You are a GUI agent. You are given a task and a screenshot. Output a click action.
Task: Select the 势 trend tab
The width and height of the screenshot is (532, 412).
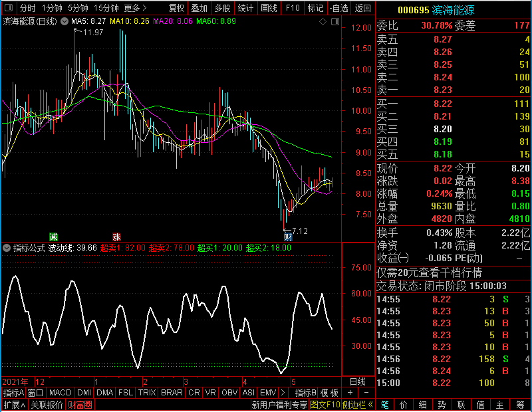(x=442, y=405)
